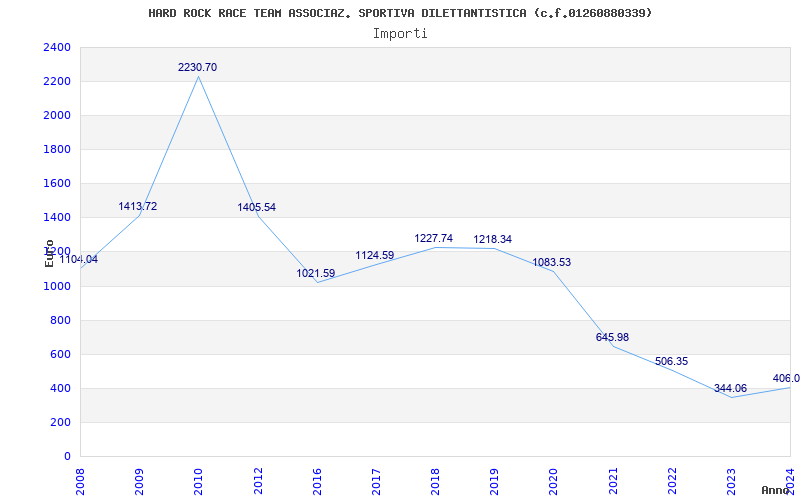Click the 1124.59 data label

pos(375,256)
